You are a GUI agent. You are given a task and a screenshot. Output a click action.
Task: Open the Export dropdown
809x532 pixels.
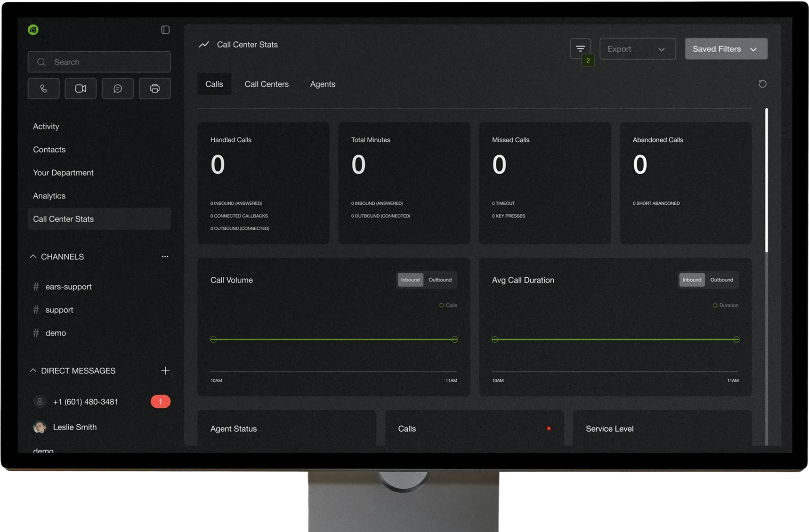tap(638, 49)
